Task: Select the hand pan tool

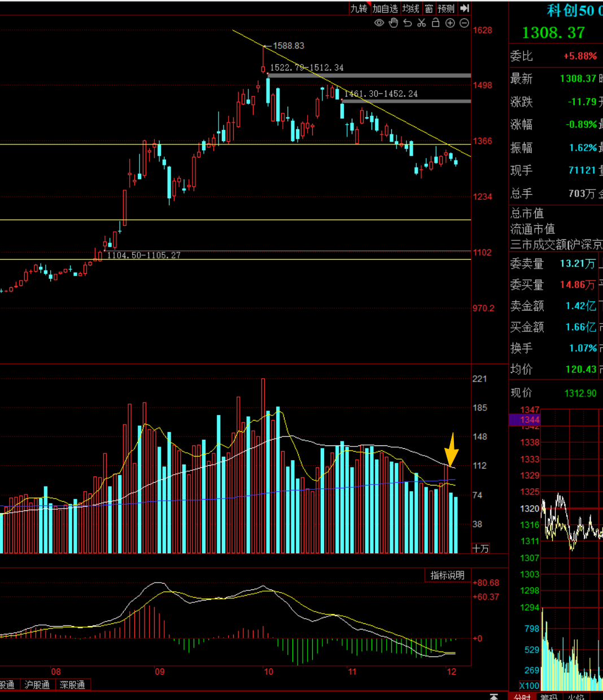Action: point(394,23)
